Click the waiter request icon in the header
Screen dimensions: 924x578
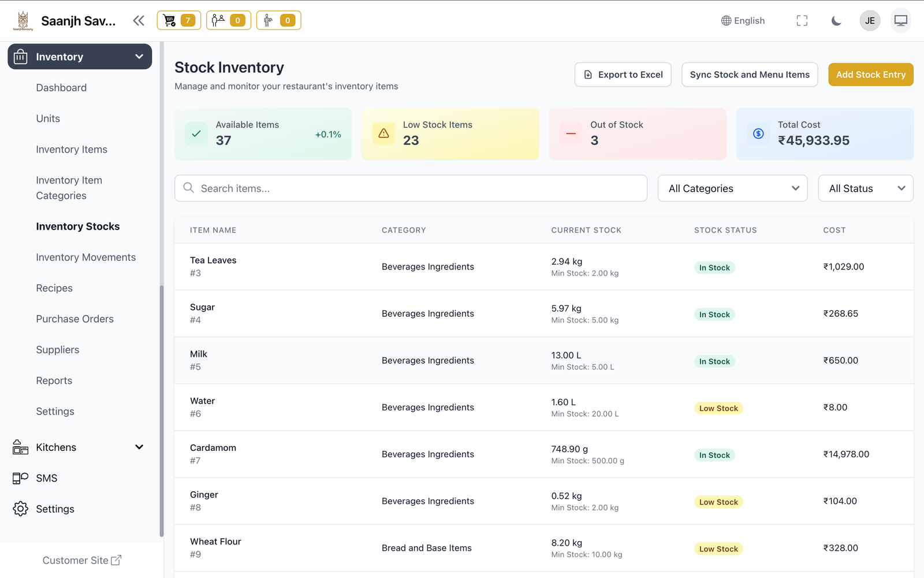point(278,20)
